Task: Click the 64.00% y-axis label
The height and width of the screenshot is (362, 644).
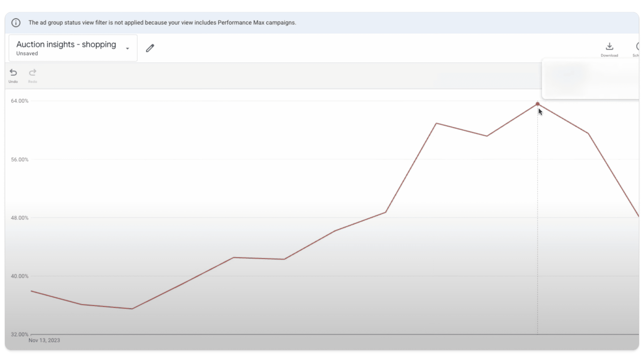Action: click(x=19, y=101)
